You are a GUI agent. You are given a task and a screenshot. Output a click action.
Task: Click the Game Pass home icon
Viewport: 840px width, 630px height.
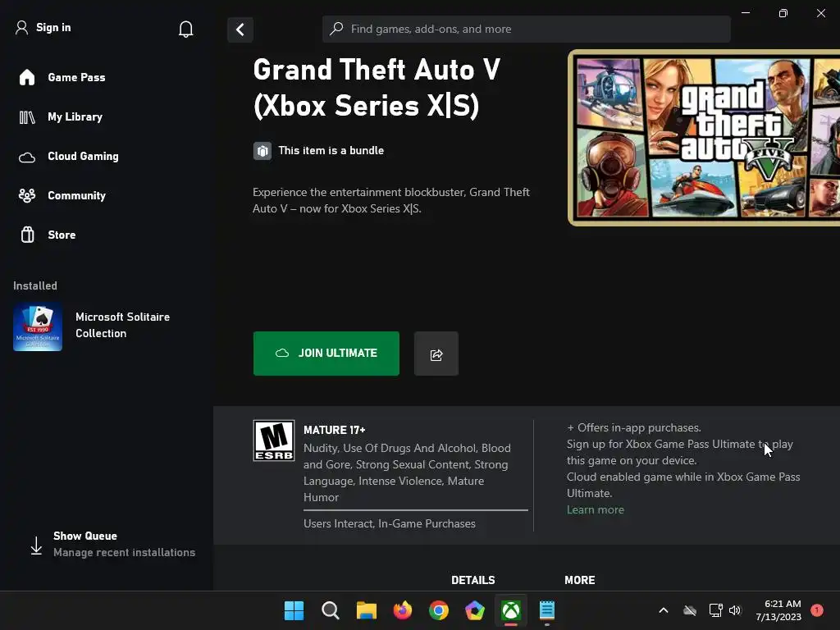coord(27,78)
